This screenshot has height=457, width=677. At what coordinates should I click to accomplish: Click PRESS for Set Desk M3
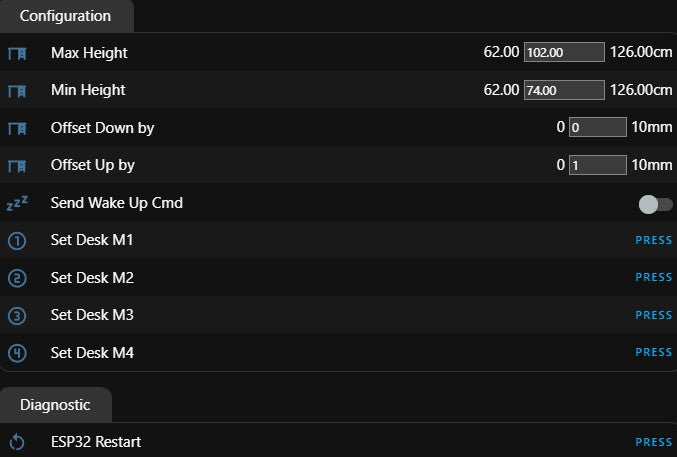(x=653, y=315)
